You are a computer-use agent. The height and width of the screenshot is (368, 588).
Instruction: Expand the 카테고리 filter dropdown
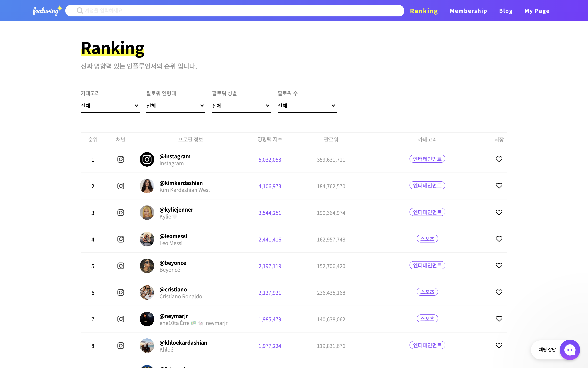pyautogui.click(x=110, y=106)
